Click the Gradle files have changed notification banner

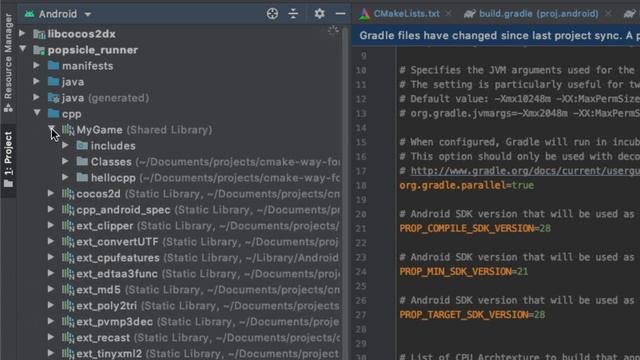[496, 36]
